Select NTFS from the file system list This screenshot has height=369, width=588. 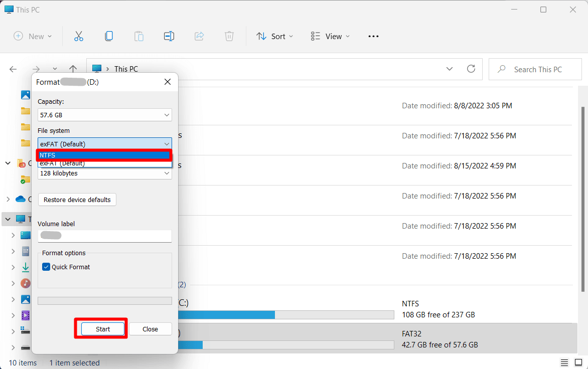pyautogui.click(x=104, y=155)
